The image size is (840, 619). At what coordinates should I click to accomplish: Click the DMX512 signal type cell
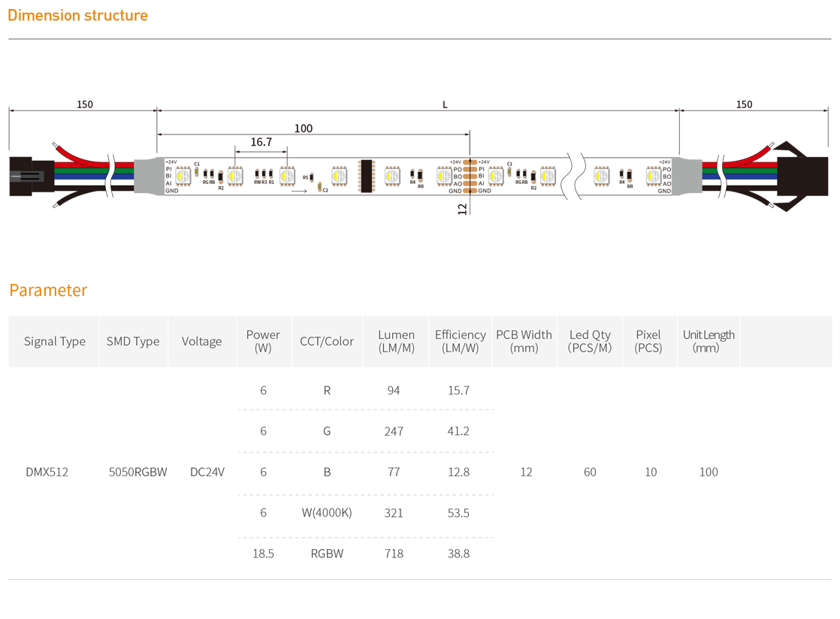click(x=47, y=472)
